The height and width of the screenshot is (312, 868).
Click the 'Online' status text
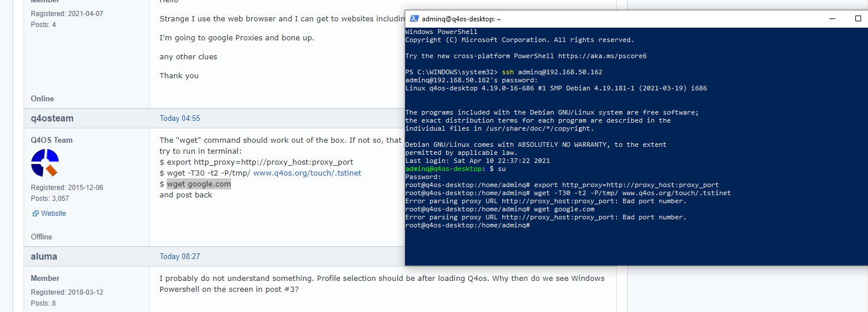point(43,98)
